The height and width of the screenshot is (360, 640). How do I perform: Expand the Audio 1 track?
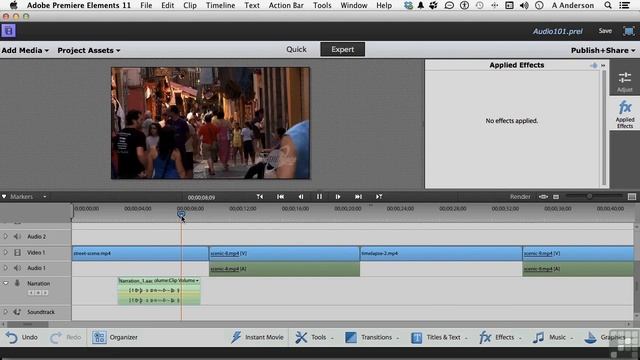5,268
